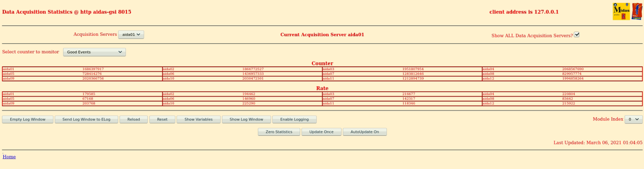Click the Last Updated timestamp text
Viewport: 644px width, 169px height.
(598, 143)
